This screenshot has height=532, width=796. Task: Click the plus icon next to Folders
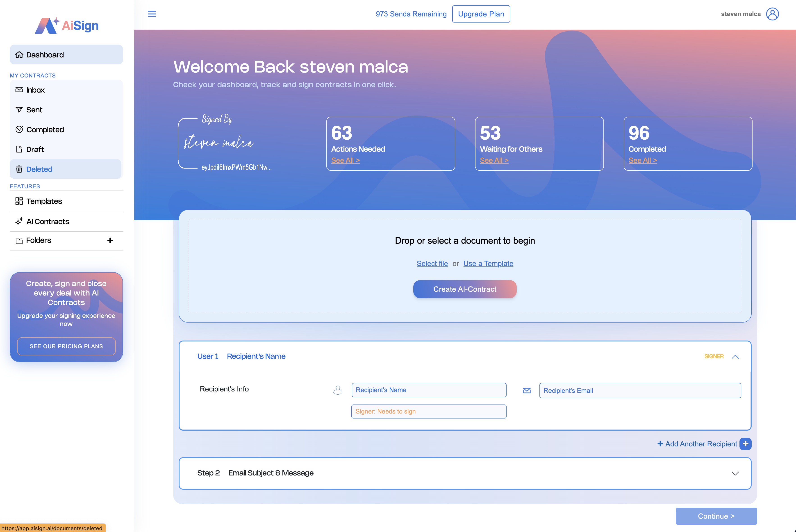coord(110,241)
